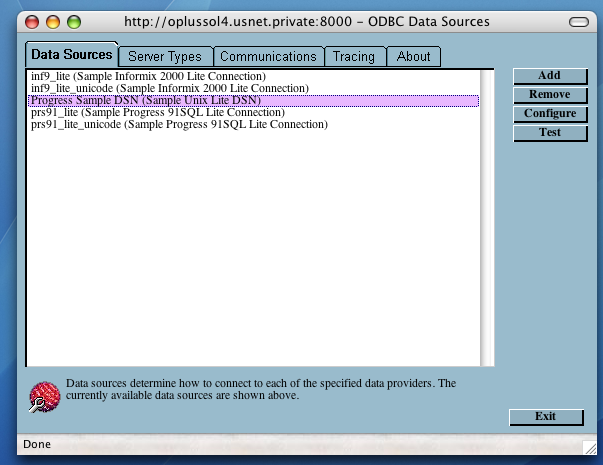603x465 pixels.
Task: Click Remove to delete the data source
Action: pyautogui.click(x=549, y=95)
